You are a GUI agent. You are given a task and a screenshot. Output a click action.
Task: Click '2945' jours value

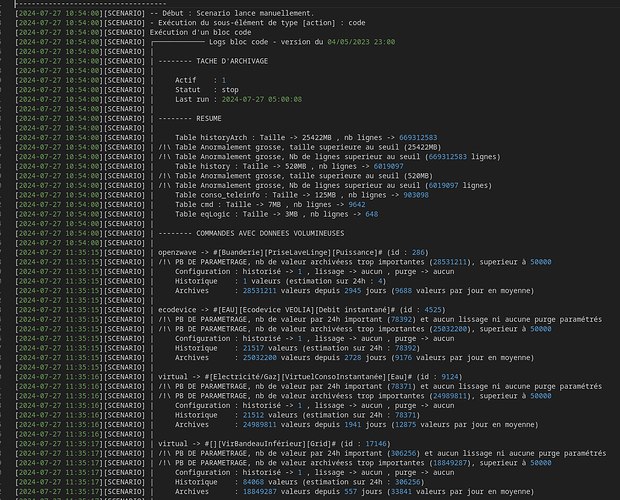(x=352, y=291)
